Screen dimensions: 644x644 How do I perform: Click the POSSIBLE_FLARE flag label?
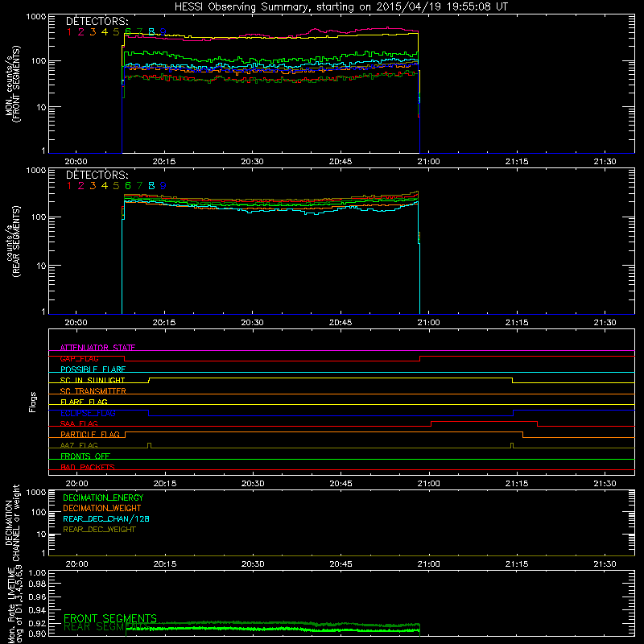[93, 369]
